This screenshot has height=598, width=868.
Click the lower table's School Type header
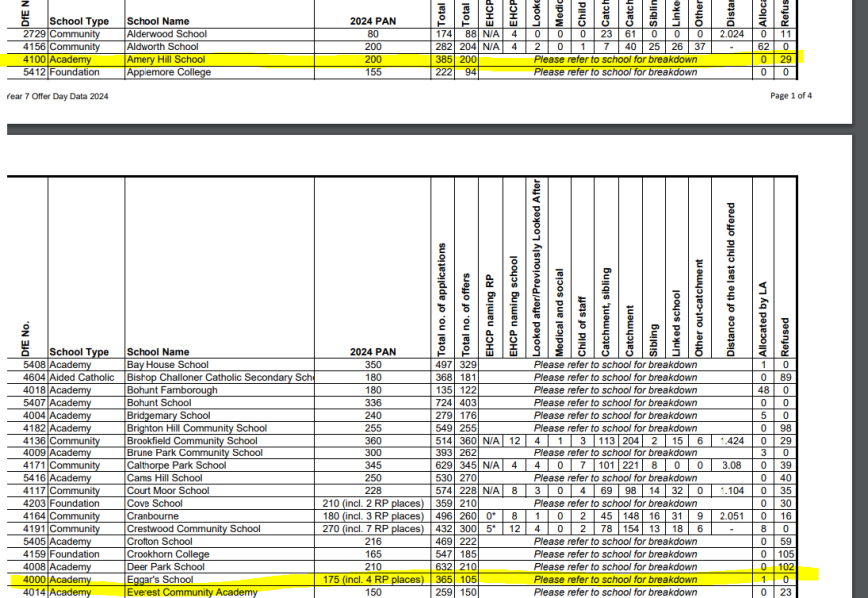tap(79, 352)
